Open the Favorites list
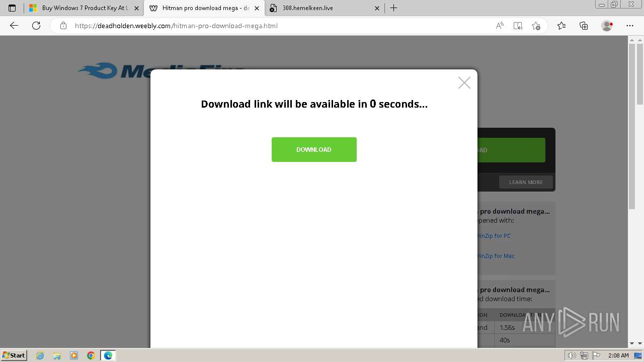 point(561,26)
